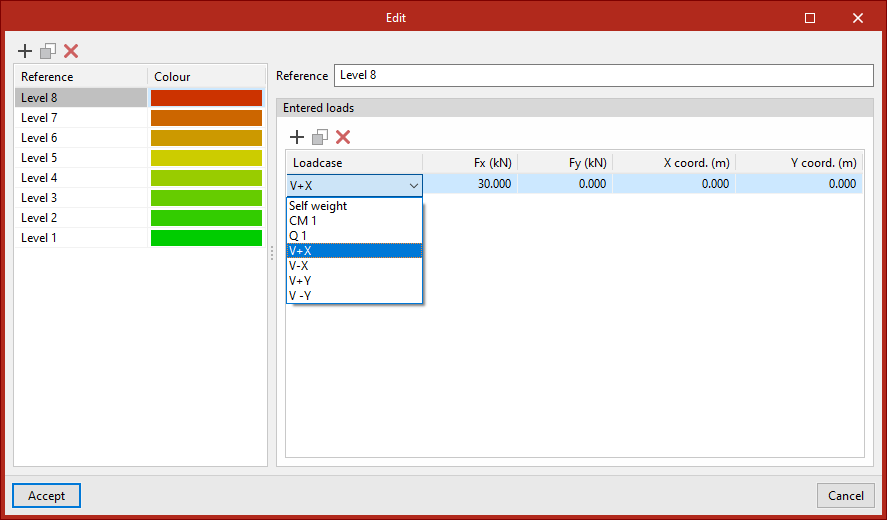Image resolution: width=887 pixels, height=520 pixels.
Task: Click the X coord. (m) column header
Action: [674, 163]
